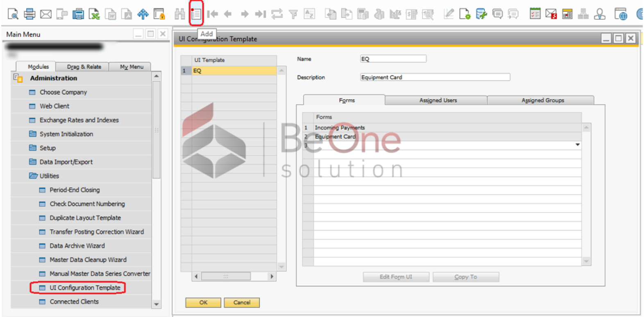Click Forms table scroll down arrow
This screenshot has height=317, width=644.
pos(586,261)
